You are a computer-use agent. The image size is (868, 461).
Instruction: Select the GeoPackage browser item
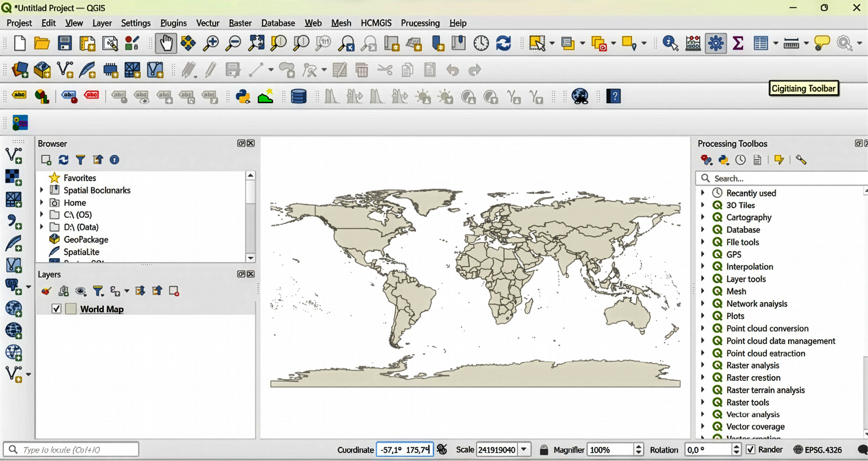point(86,239)
